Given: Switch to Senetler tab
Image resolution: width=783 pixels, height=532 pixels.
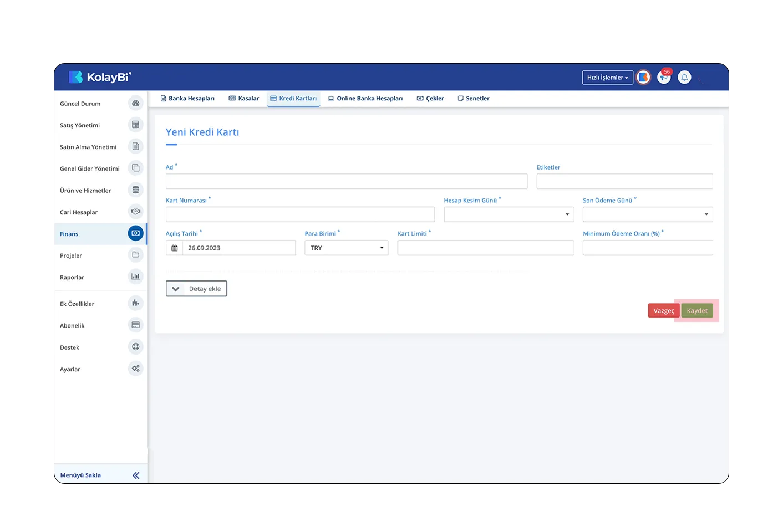Looking at the screenshot, I should click(x=474, y=99).
